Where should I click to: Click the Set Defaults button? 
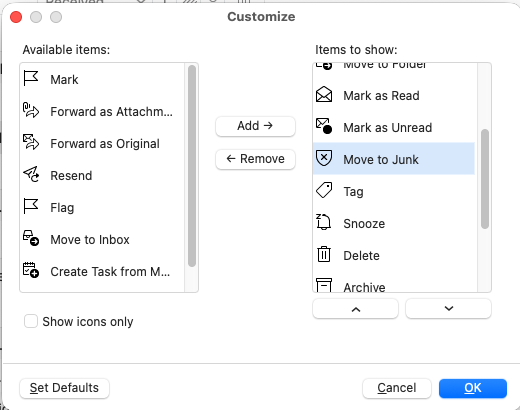[64, 388]
